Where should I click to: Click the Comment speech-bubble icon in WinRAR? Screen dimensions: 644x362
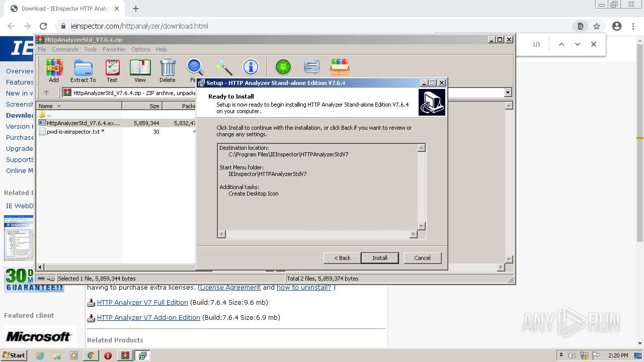(x=312, y=67)
